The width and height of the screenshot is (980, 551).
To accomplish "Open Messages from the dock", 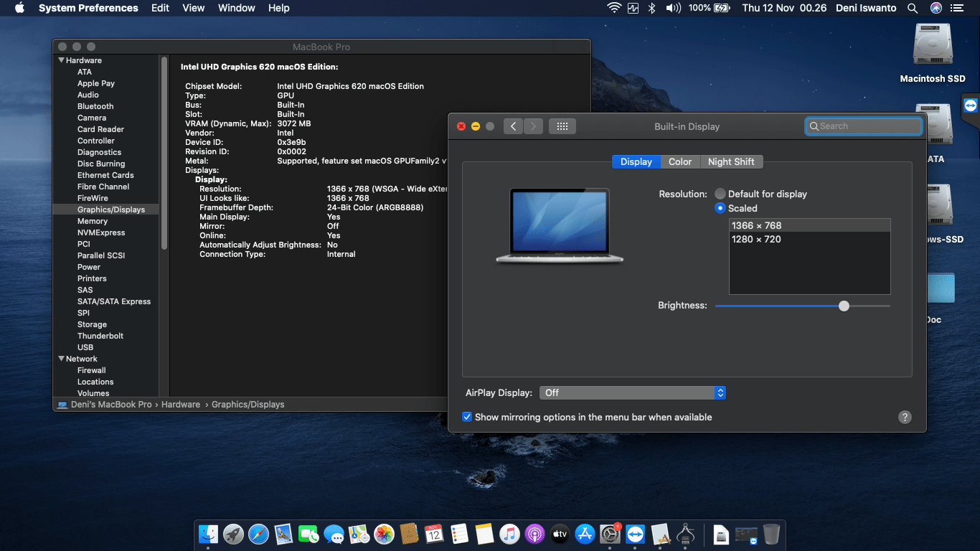I will pos(334,534).
